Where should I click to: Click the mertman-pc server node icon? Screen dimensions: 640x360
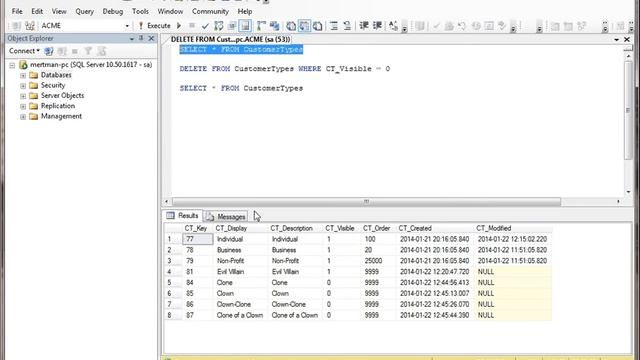[x=24, y=65]
